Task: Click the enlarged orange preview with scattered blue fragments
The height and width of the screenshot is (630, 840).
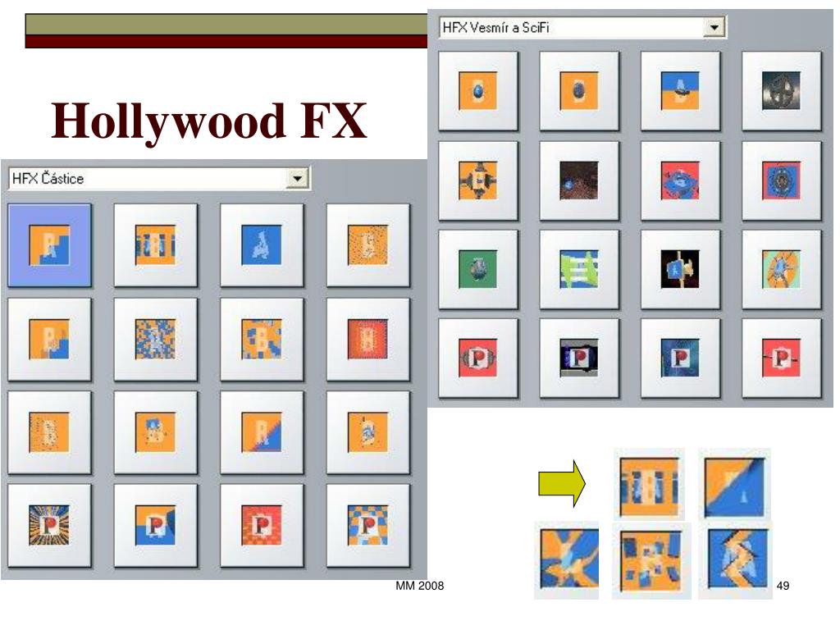Action: coord(651,561)
